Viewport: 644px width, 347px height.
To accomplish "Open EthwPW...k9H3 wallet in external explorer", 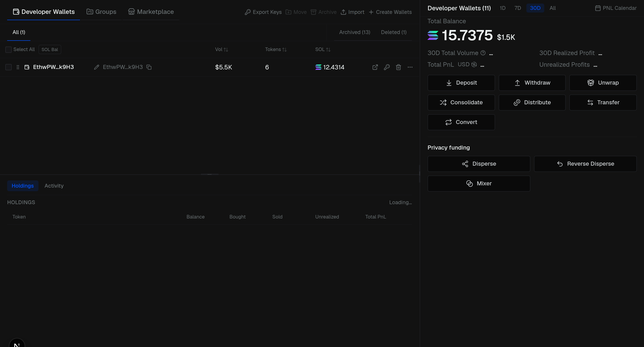I will coord(375,67).
